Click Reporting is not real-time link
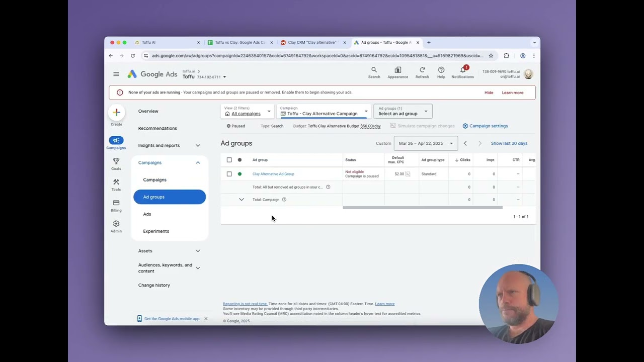The height and width of the screenshot is (362, 644). (245, 304)
